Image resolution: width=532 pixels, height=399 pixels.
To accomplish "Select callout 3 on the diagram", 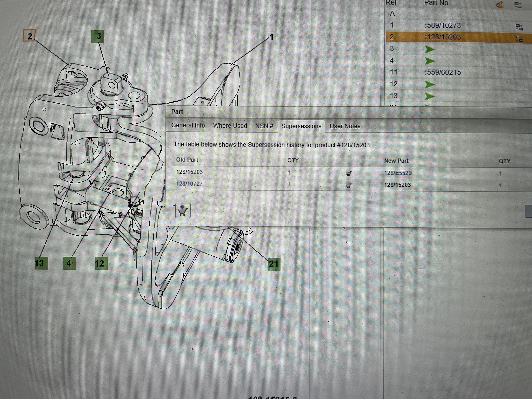I will [x=98, y=36].
